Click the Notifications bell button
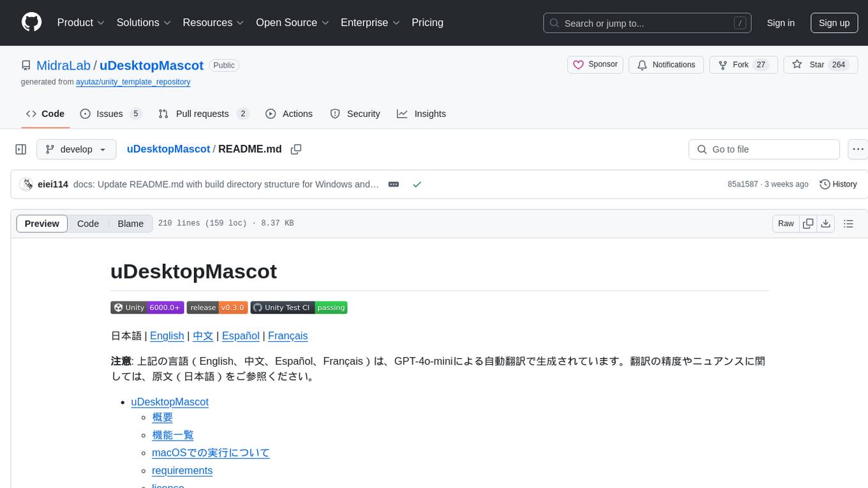The height and width of the screenshot is (488, 868). pos(666,65)
